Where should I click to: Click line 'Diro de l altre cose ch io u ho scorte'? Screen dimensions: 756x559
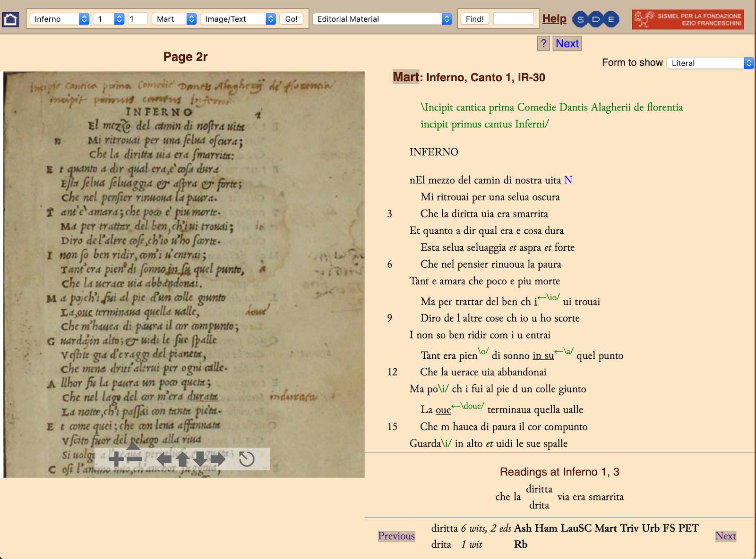(x=500, y=318)
